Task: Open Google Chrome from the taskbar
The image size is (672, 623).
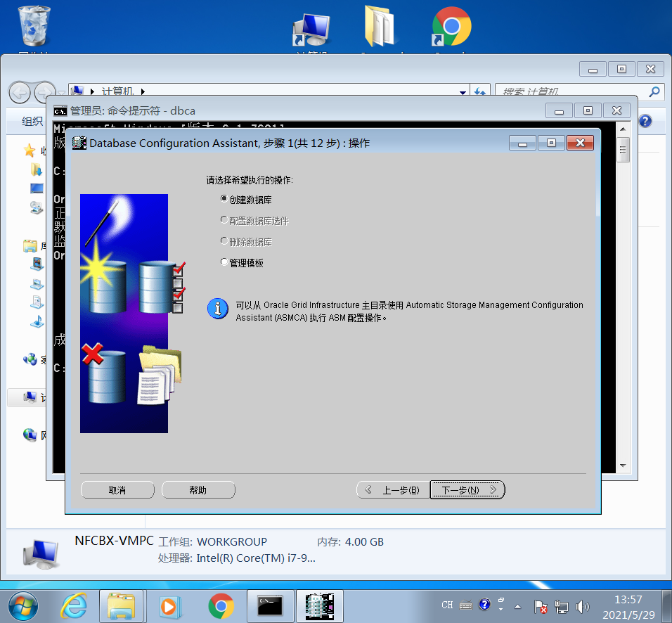Action: click(x=221, y=605)
